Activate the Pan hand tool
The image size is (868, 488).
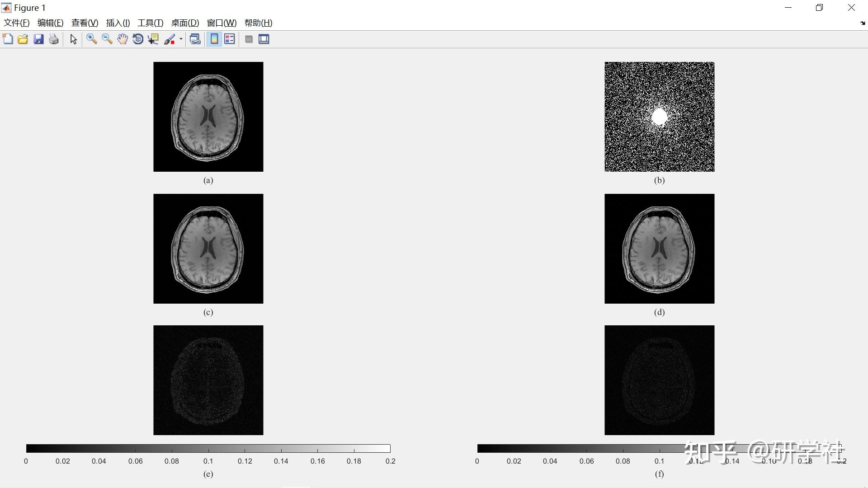(123, 39)
